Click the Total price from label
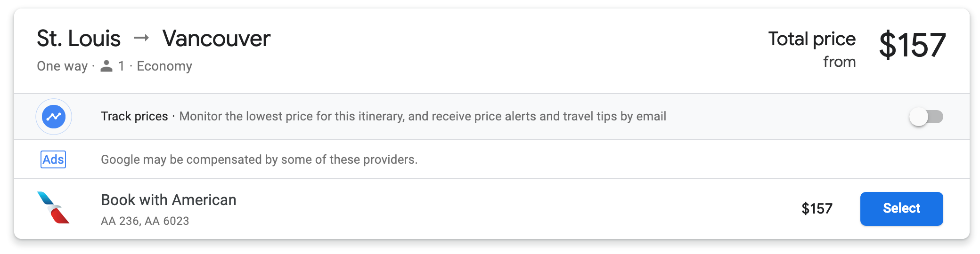Screen dimensions: 980x254 coord(812,49)
